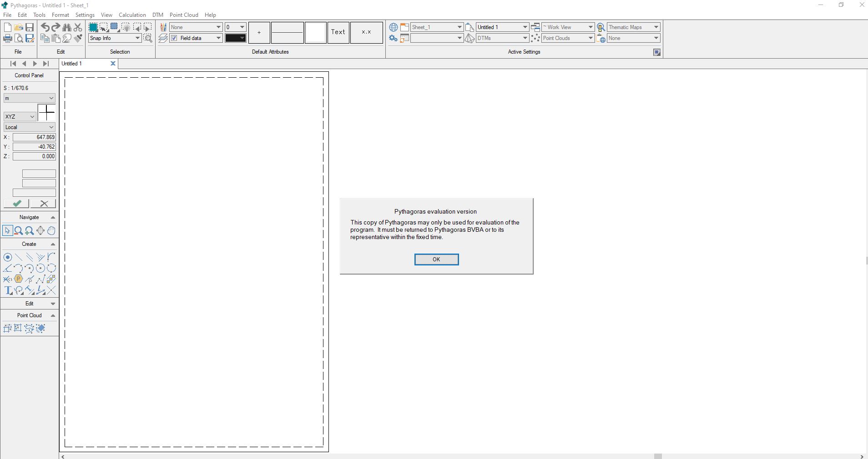The width and height of the screenshot is (868, 459).
Task: Toggle the filled selection rectangle mode
Action: point(93,27)
